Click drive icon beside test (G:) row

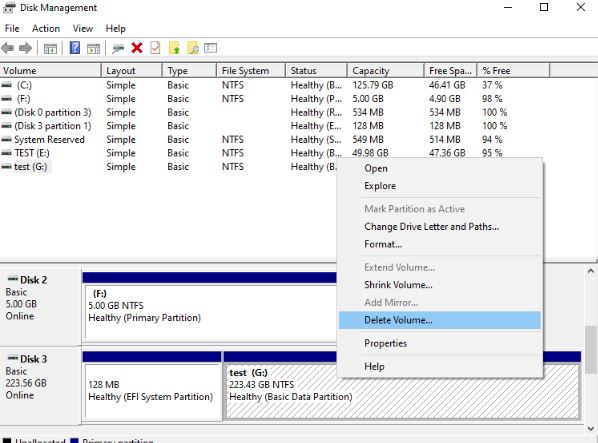pyautogui.click(x=6, y=167)
